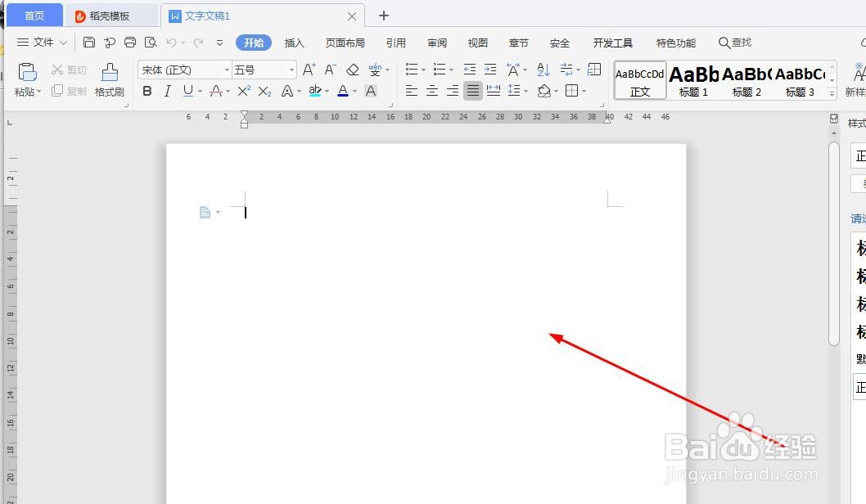Toggle Subscript formatting
The width and height of the screenshot is (866, 504).
point(264,91)
